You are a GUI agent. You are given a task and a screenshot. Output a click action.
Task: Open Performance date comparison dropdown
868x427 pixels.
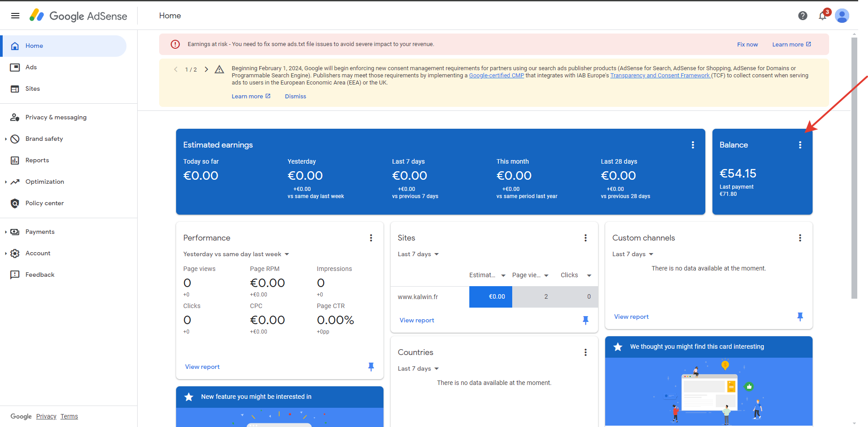(x=236, y=254)
